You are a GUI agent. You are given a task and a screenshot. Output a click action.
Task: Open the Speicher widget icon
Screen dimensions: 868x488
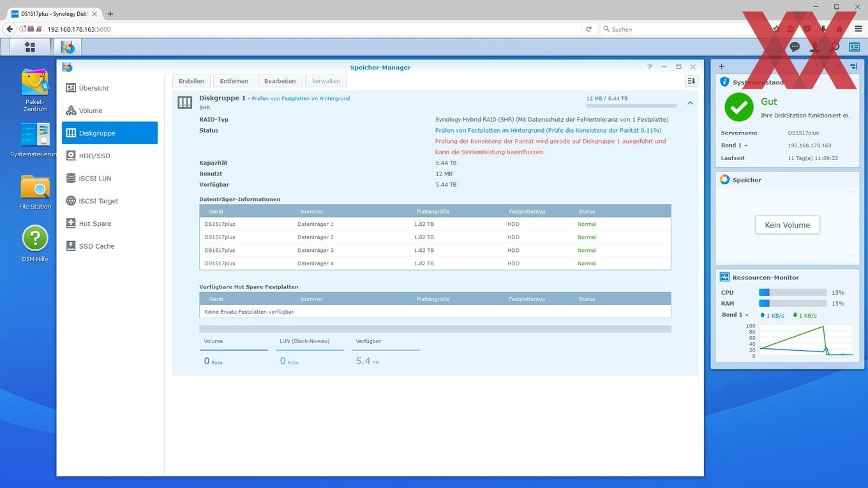724,180
